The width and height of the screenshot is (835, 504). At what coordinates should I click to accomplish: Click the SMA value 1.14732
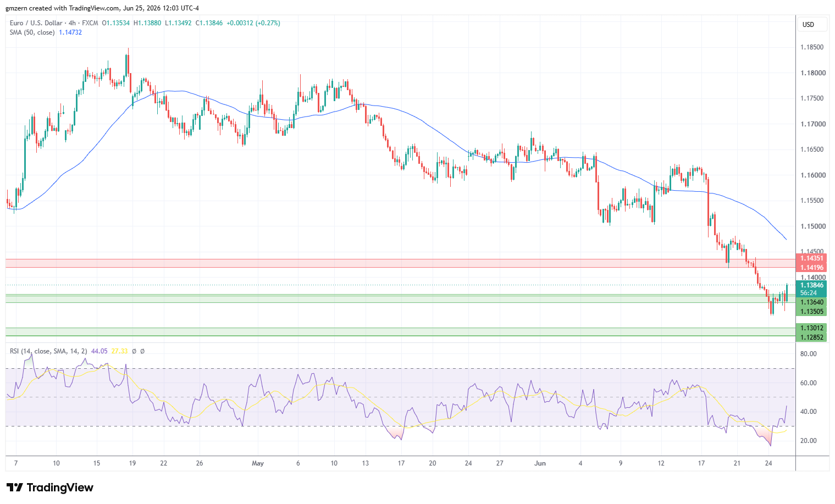coord(70,32)
